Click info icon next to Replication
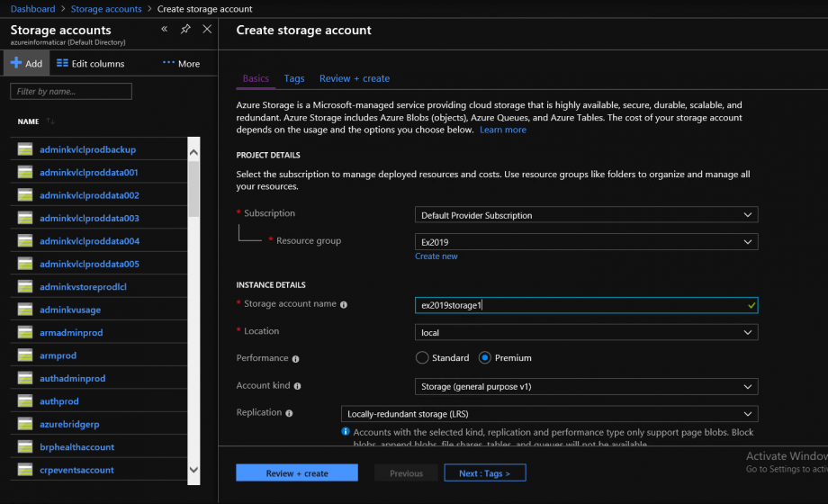The height and width of the screenshot is (504, 828). (x=290, y=413)
